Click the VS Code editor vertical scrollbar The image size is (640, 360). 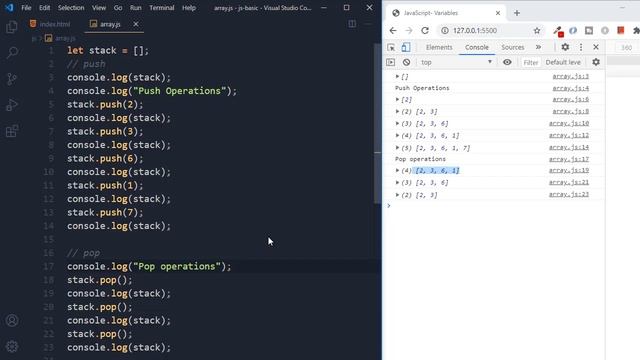377,122
